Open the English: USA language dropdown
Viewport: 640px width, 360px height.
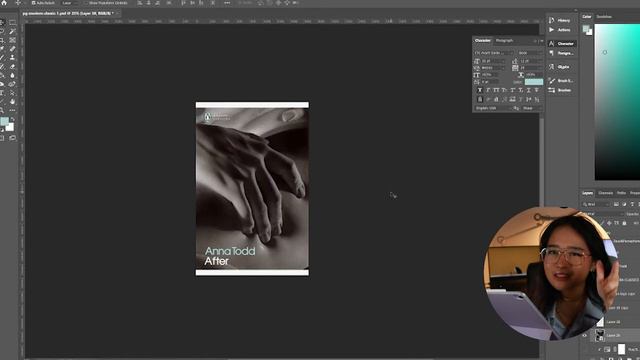pos(493,108)
